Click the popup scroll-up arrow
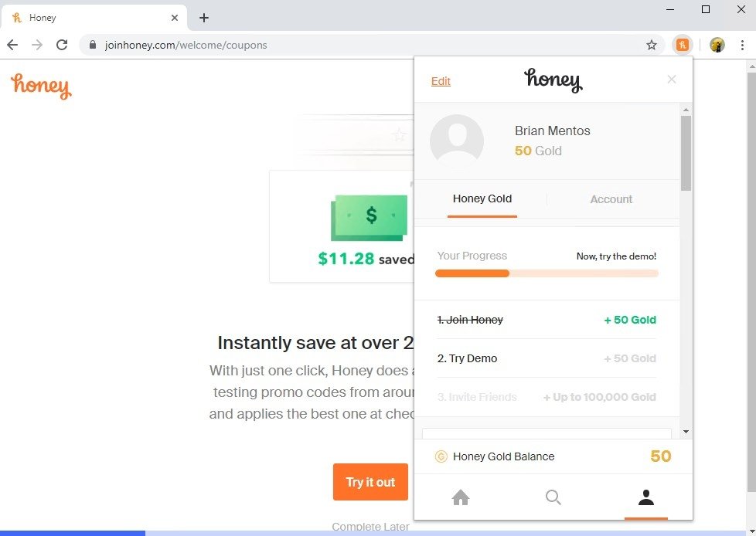 point(686,110)
